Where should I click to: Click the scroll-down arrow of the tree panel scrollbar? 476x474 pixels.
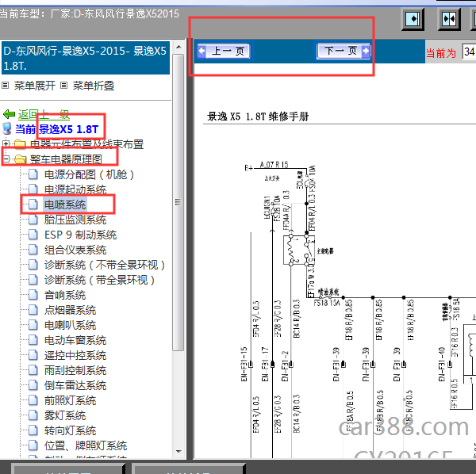[x=178, y=452]
